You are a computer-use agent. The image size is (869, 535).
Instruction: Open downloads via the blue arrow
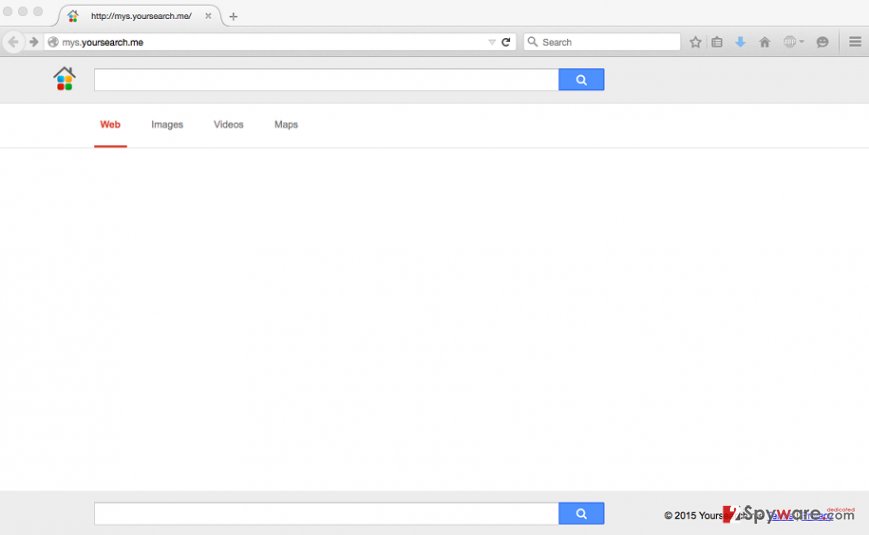click(740, 42)
